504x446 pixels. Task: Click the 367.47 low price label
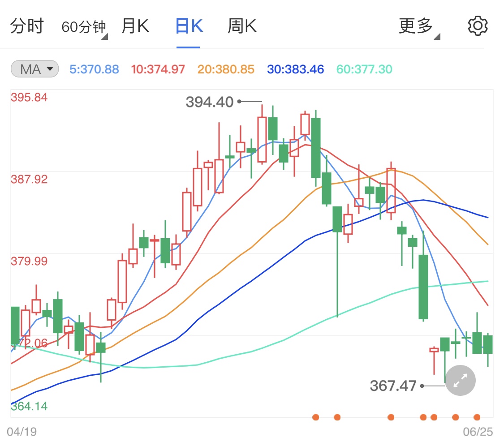(393, 386)
